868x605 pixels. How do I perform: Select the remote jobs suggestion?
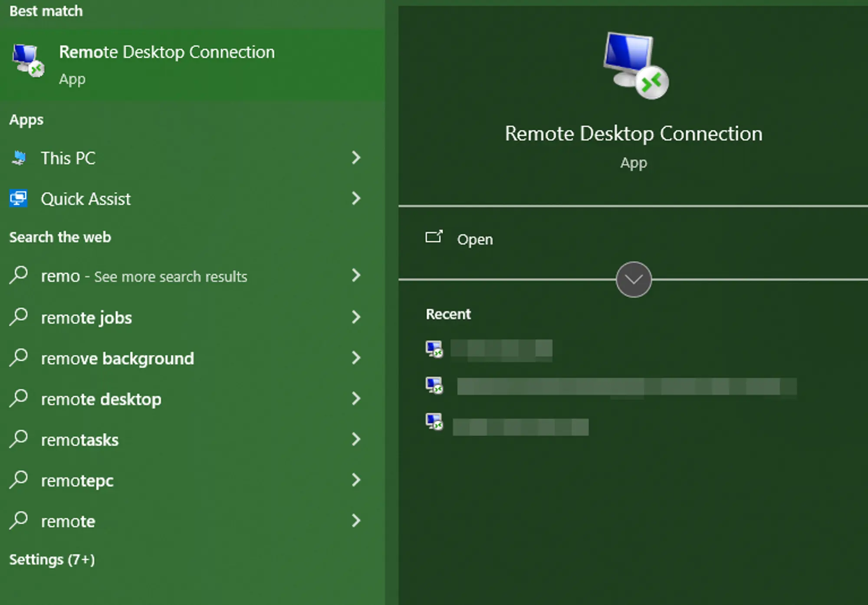(x=86, y=317)
